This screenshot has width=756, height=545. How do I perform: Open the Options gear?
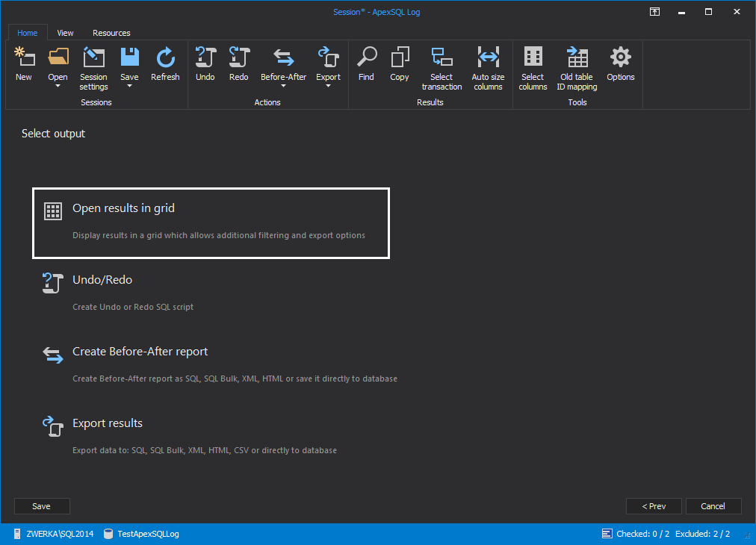click(x=620, y=58)
